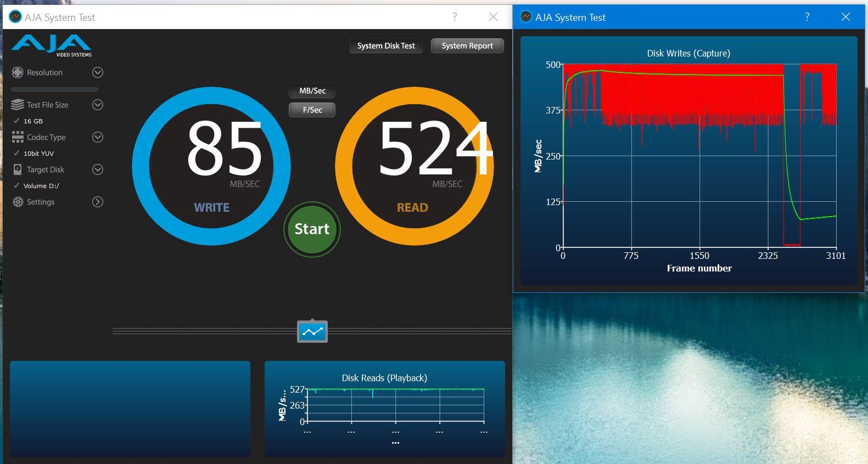
Task: Click the orange READ speed gauge
Action: click(x=415, y=166)
